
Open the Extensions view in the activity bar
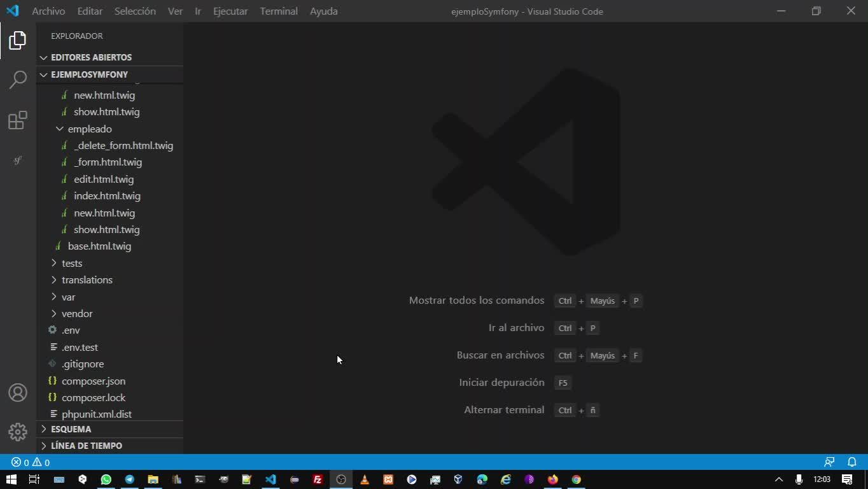click(x=18, y=120)
